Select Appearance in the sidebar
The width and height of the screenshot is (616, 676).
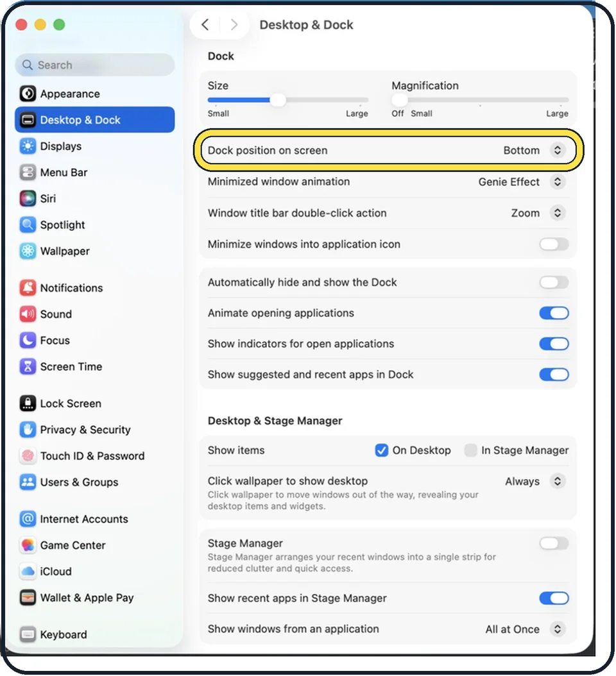click(x=95, y=94)
